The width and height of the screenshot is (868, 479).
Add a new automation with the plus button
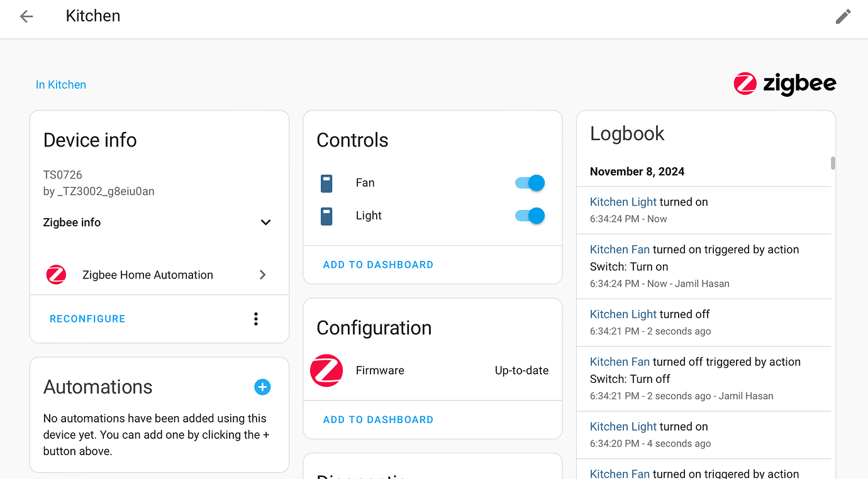262,387
